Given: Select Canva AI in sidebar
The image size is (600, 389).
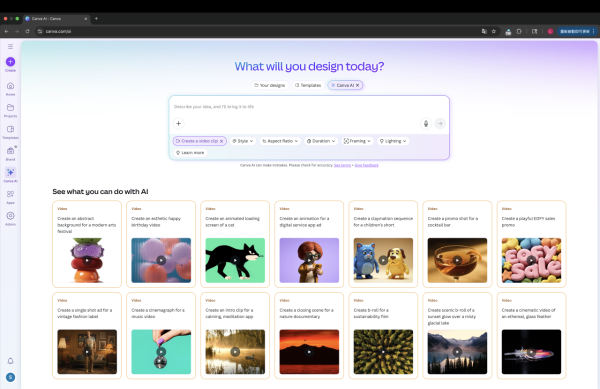Looking at the screenshot, I should pyautogui.click(x=10, y=175).
